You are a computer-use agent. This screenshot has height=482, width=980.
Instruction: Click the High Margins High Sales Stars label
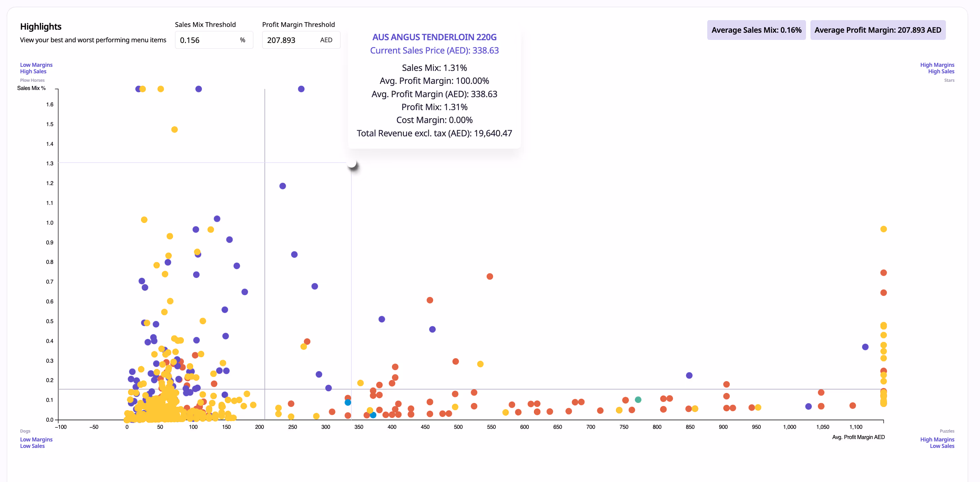point(937,68)
